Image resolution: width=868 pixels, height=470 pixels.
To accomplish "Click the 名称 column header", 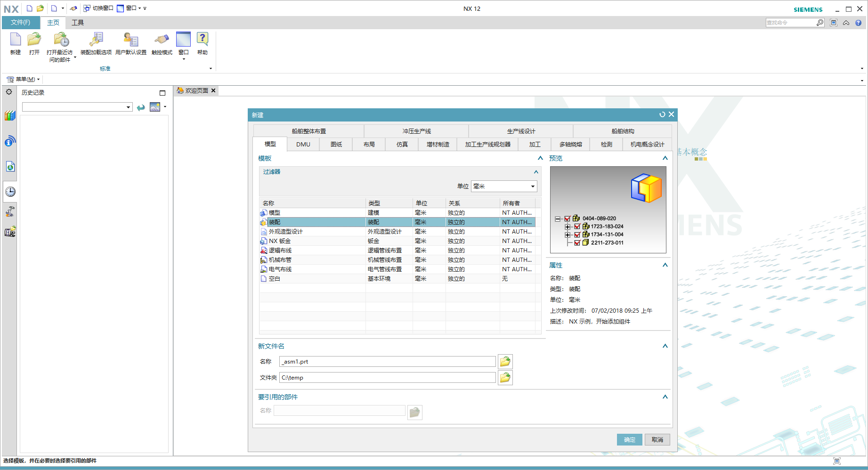I will tap(313, 203).
